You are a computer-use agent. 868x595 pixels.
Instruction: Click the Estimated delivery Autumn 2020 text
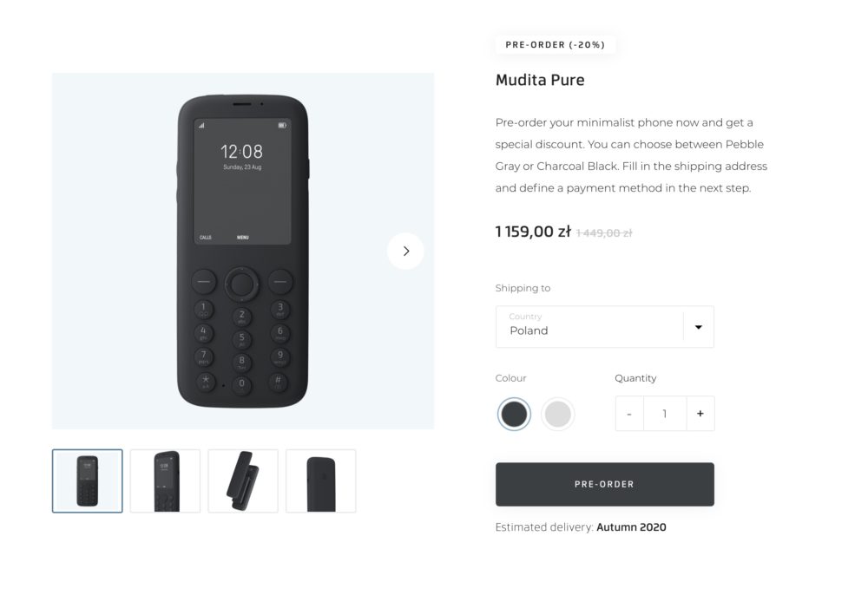(581, 527)
